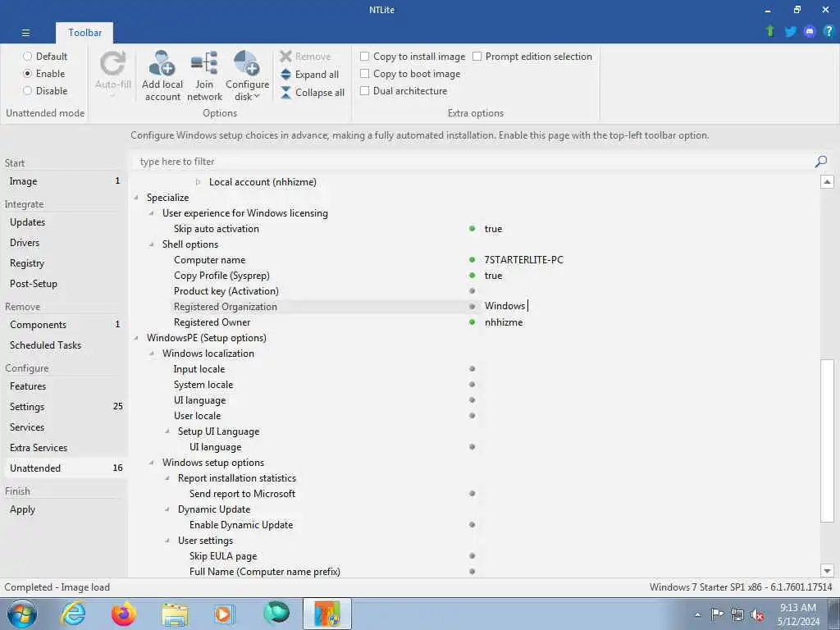The width and height of the screenshot is (840, 630).
Task: Select the Input locale row
Action: point(474,369)
